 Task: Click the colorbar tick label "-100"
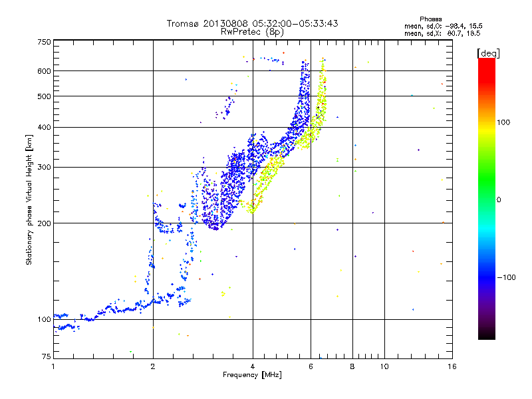(x=506, y=277)
